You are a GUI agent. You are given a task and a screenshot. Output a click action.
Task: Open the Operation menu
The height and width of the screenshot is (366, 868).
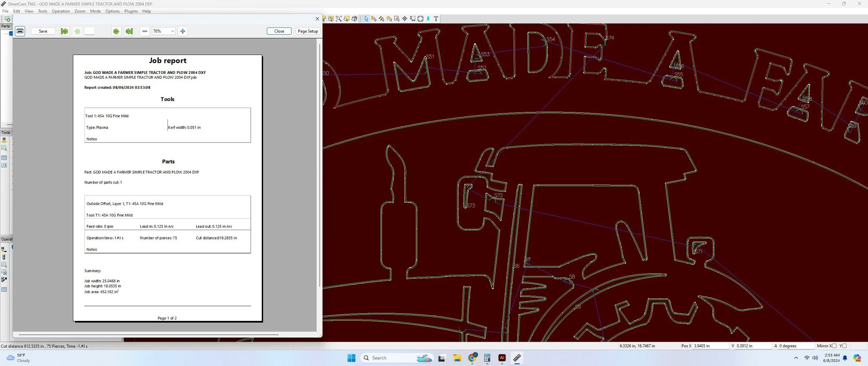(61, 11)
